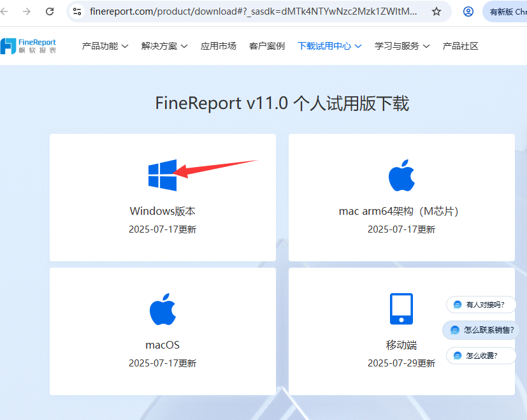The height and width of the screenshot is (420, 527).
Task: Visit 产品社区 in the navigation
Action: click(461, 46)
